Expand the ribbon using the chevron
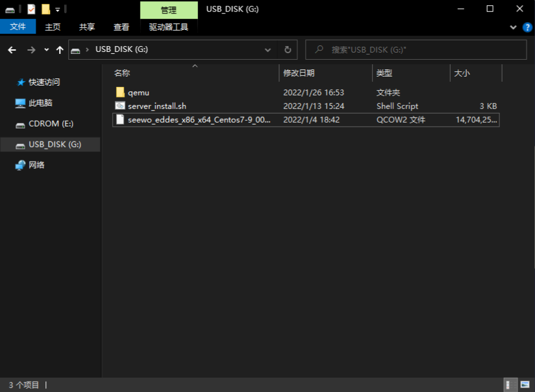 click(x=513, y=27)
